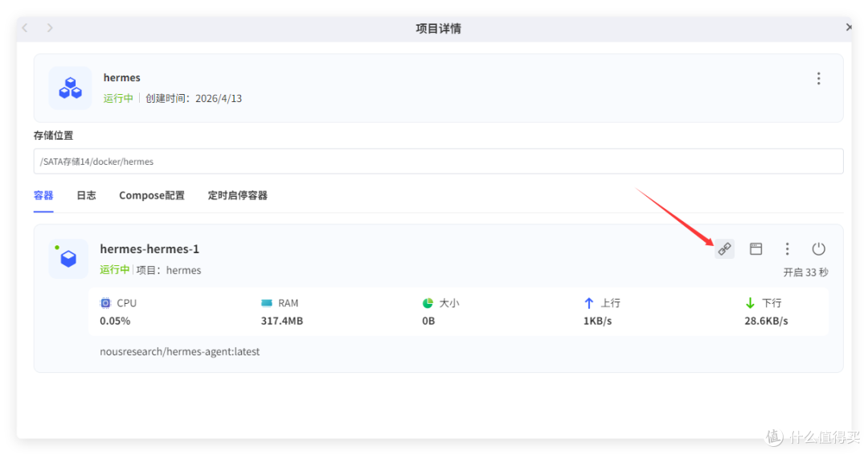Click the 存储位置 label
This screenshot has height=455, width=868.
(53, 135)
